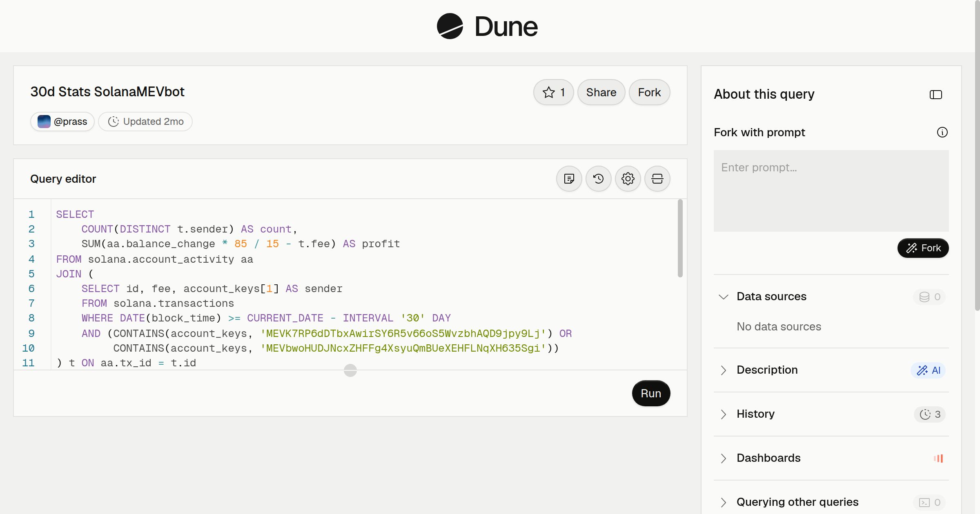Focus the Enter prompt text area
Image resolution: width=980 pixels, height=514 pixels.
click(x=831, y=191)
